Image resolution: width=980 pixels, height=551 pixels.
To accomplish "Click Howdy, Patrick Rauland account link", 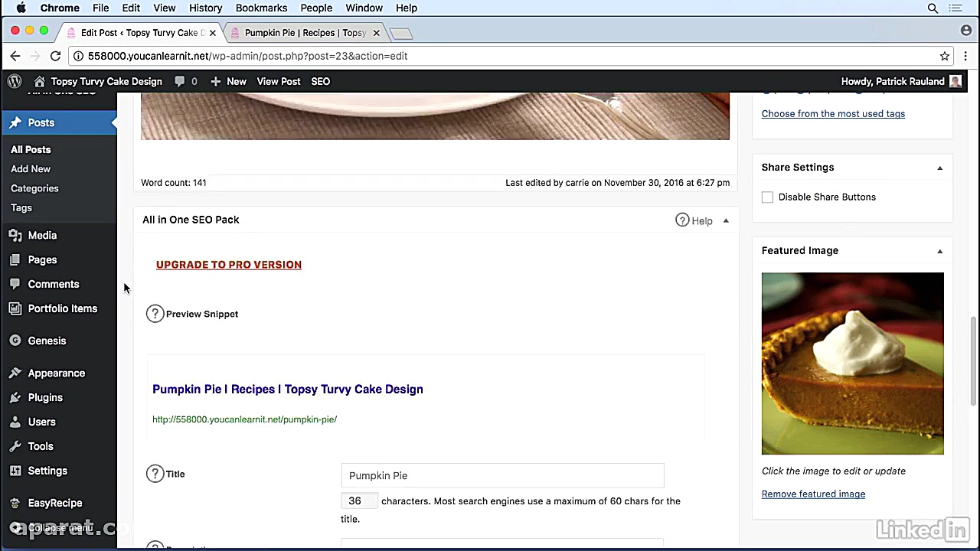I will click(901, 81).
